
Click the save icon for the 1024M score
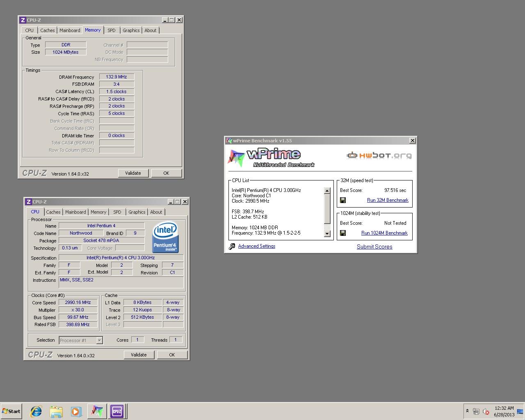click(343, 233)
